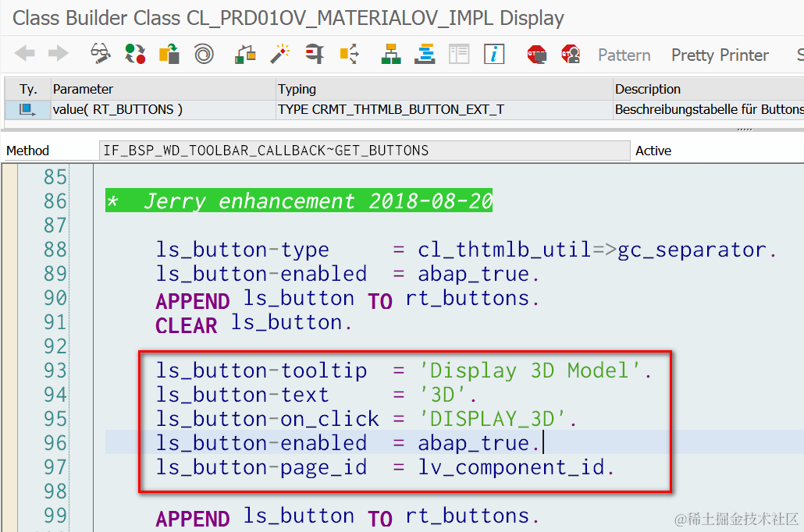Click the Typing column header
Image resolution: width=804 pixels, height=532 pixels.
click(444, 89)
